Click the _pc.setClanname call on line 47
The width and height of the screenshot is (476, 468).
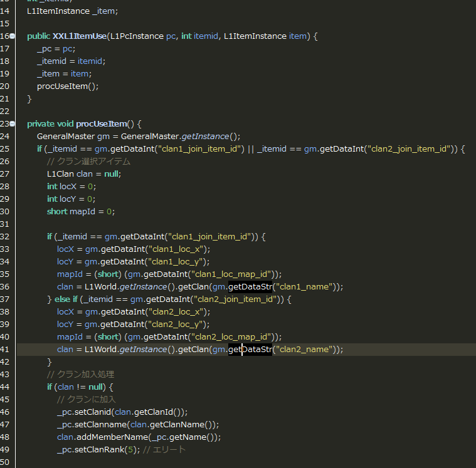point(138,425)
